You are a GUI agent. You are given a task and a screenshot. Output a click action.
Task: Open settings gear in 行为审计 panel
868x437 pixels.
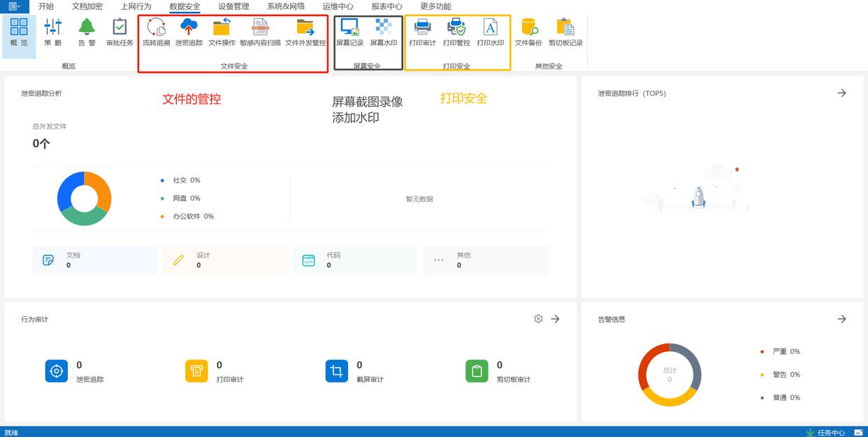538,319
